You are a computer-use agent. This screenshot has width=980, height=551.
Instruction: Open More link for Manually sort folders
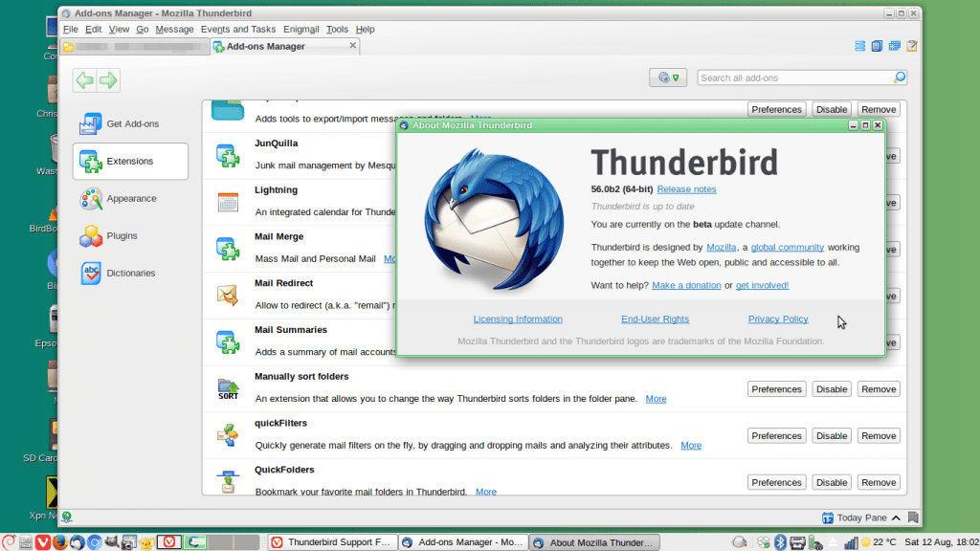click(x=656, y=399)
